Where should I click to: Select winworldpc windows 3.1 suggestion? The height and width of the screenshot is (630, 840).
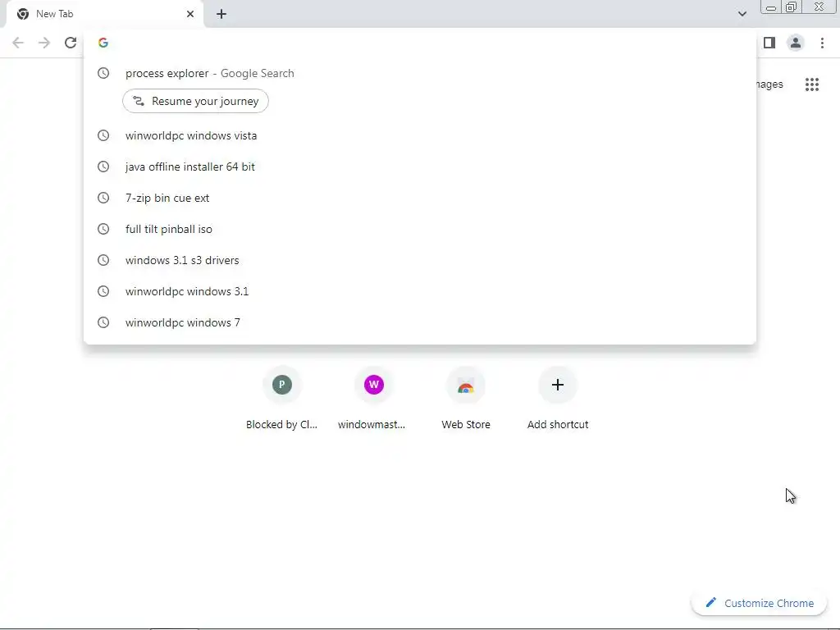click(x=420, y=291)
